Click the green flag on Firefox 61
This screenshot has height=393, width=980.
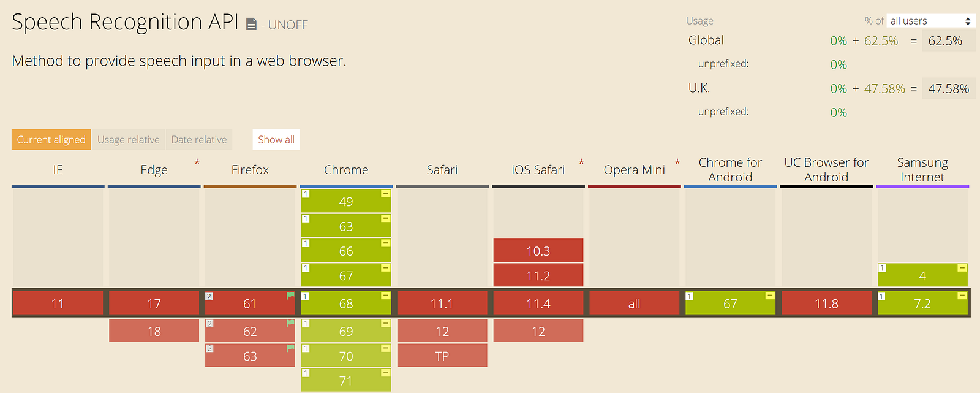290,296
